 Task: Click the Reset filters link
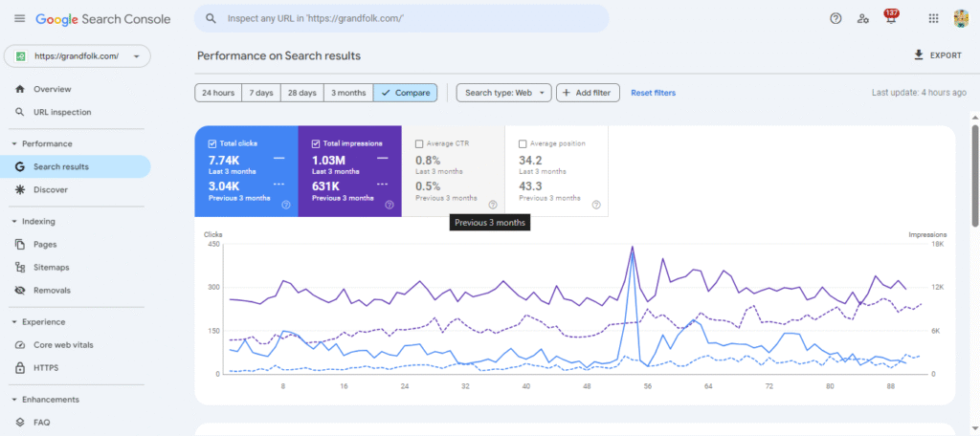tap(653, 93)
